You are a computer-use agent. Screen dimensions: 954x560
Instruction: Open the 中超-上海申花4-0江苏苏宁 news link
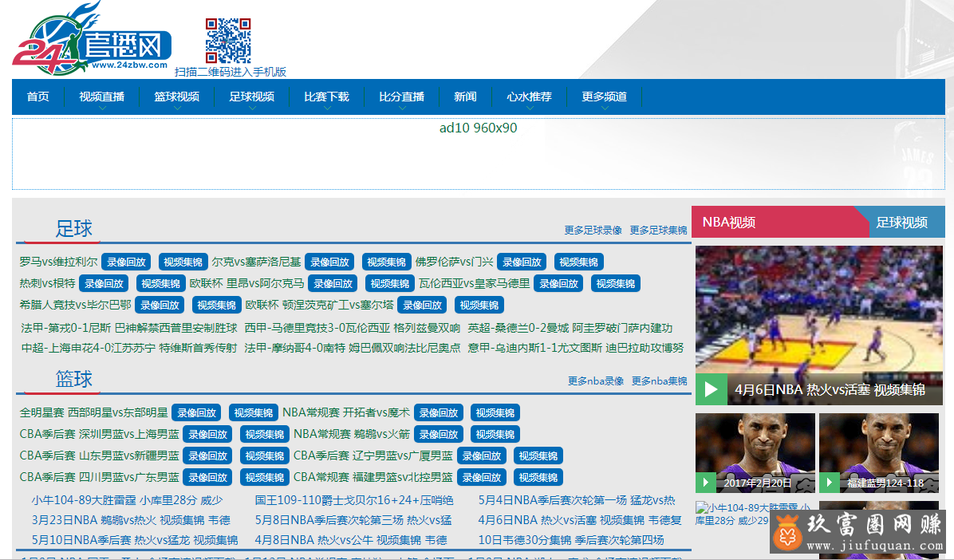129,348
